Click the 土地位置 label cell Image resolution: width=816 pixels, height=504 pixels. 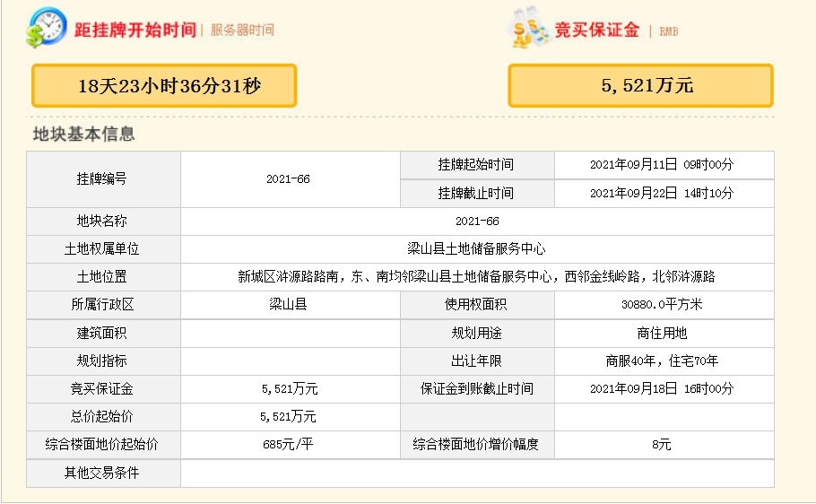coord(103,277)
